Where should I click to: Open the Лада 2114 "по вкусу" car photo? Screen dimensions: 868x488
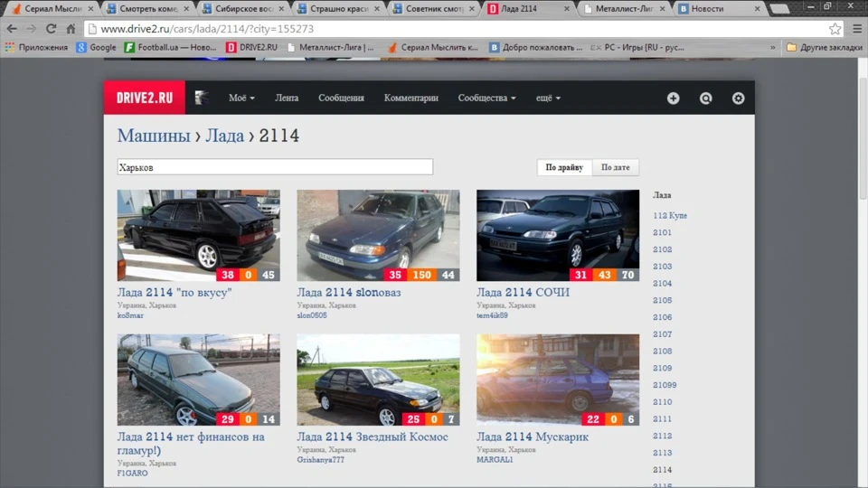tap(198, 236)
